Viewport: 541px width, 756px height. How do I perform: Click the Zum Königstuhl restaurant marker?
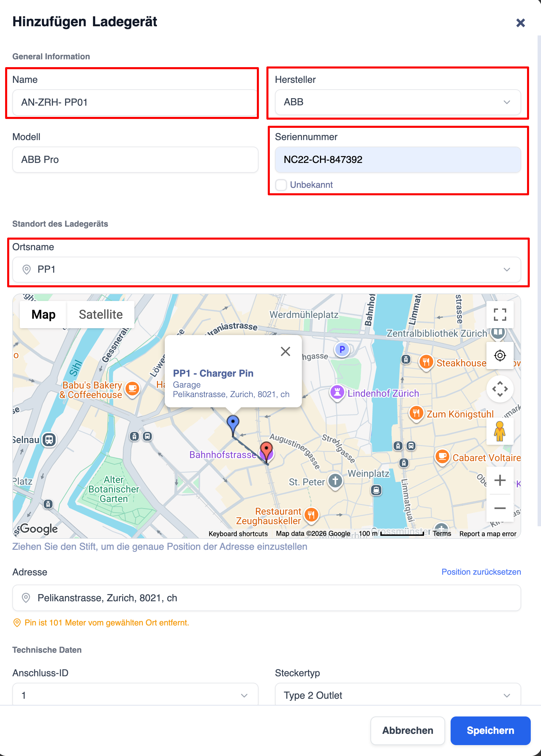pos(416,414)
